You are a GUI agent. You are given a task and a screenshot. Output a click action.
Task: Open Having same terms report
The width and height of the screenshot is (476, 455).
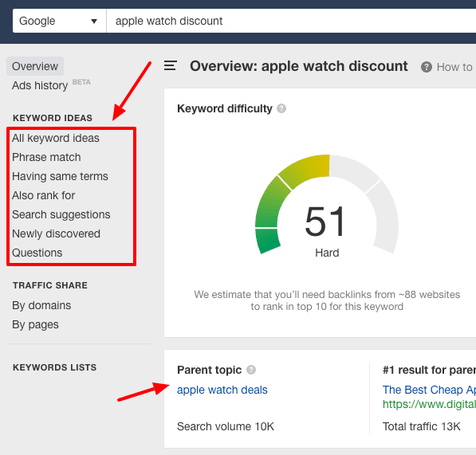tap(60, 176)
